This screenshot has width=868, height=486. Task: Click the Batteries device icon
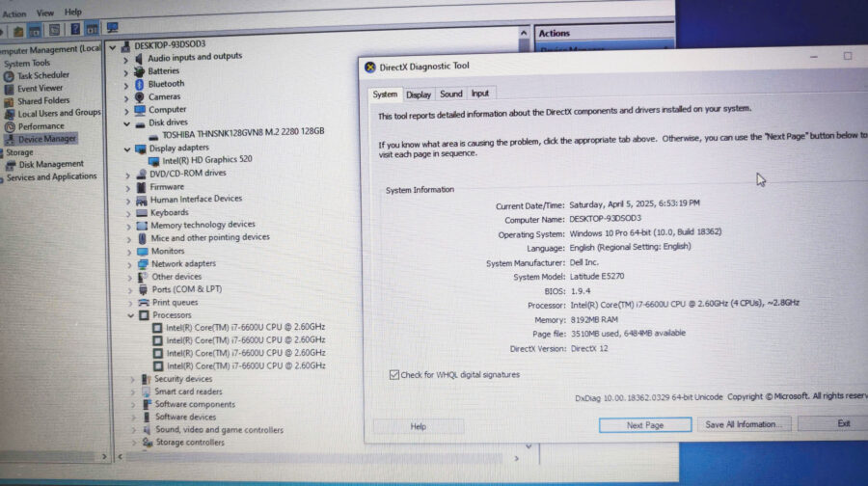[x=140, y=70]
